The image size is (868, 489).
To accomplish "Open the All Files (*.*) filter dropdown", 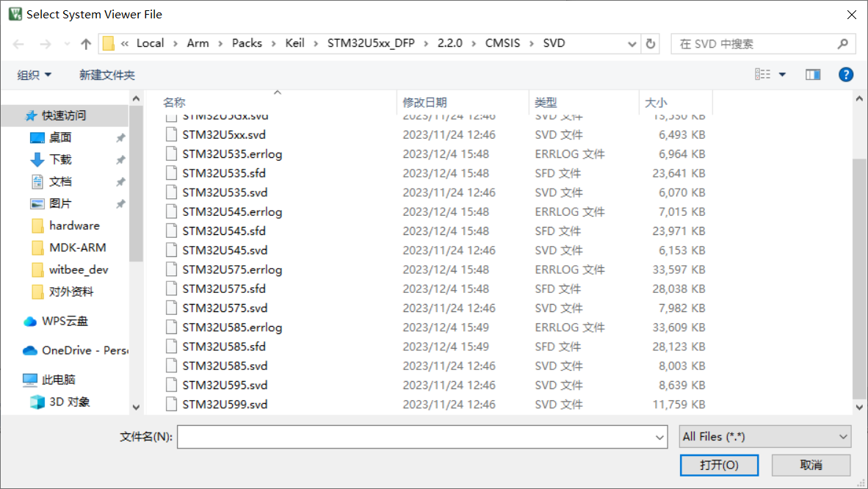I will (765, 436).
